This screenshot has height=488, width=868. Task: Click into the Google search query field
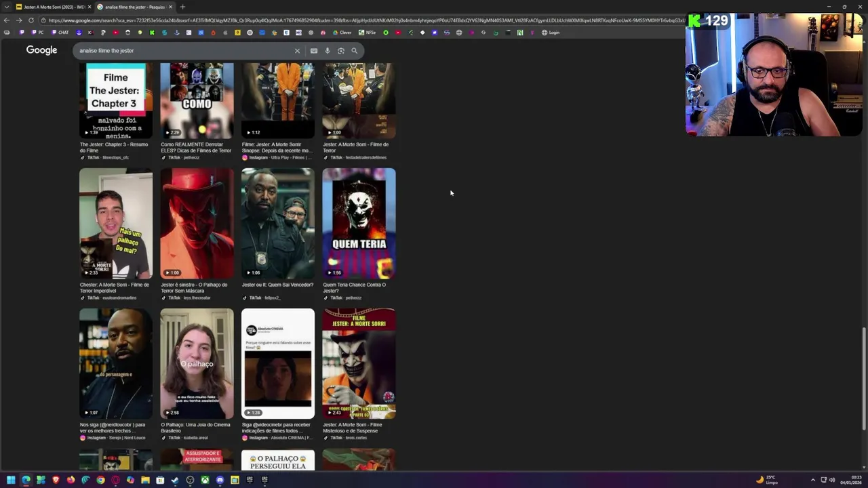point(183,51)
